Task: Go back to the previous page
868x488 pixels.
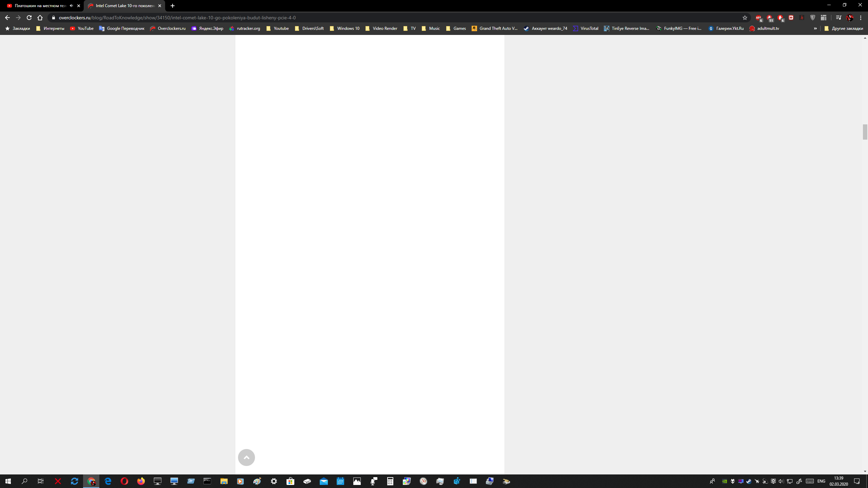Action: click(x=7, y=18)
